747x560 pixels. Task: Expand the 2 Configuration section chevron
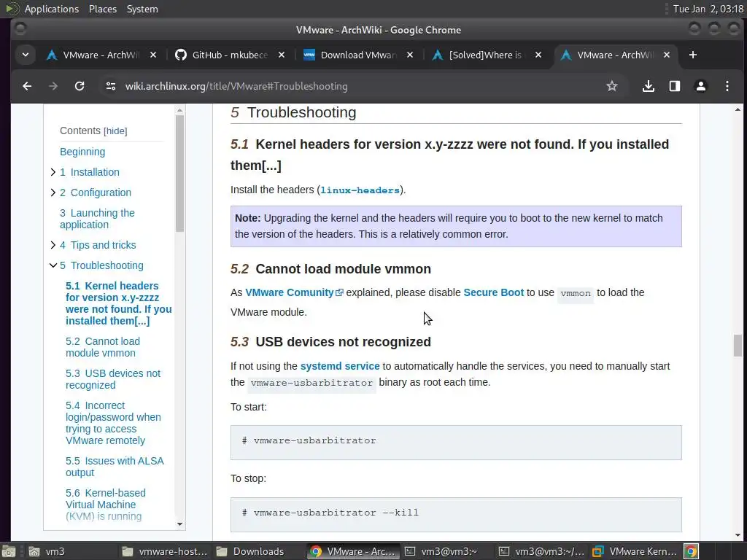[53, 192]
